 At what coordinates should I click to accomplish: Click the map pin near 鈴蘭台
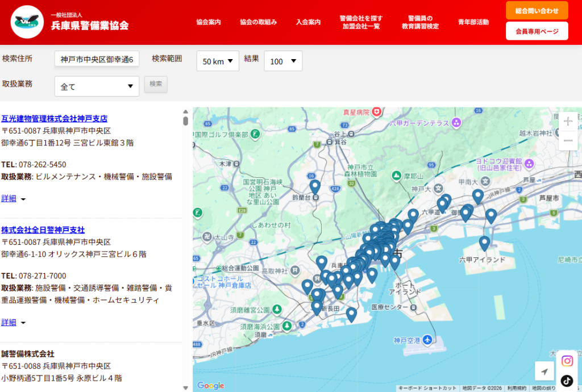(315, 186)
